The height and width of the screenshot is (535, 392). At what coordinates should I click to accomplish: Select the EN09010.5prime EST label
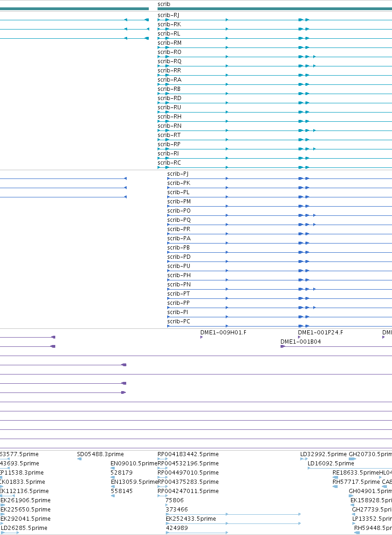point(134,464)
